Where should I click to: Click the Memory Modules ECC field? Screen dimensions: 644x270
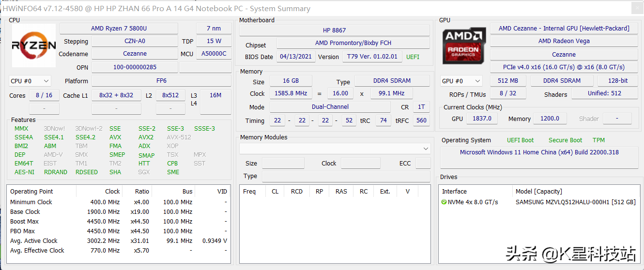(x=423, y=163)
